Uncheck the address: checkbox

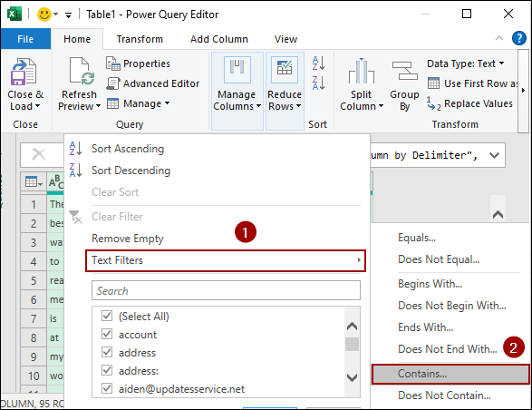(x=107, y=370)
